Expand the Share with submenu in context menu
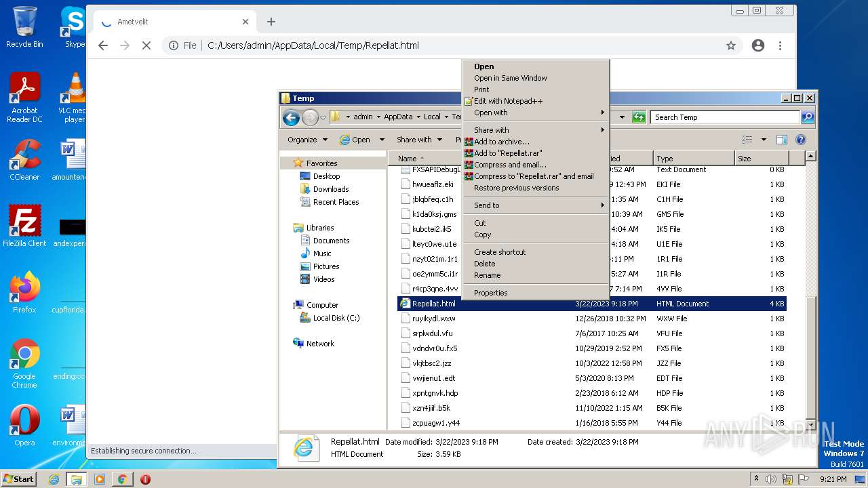The width and height of the screenshot is (868, 488). click(536, 130)
